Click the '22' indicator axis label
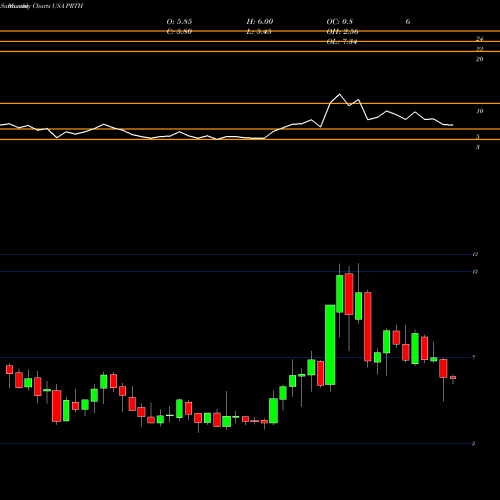The width and height of the screenshot is (500, 500). click(x=479, y=49)
